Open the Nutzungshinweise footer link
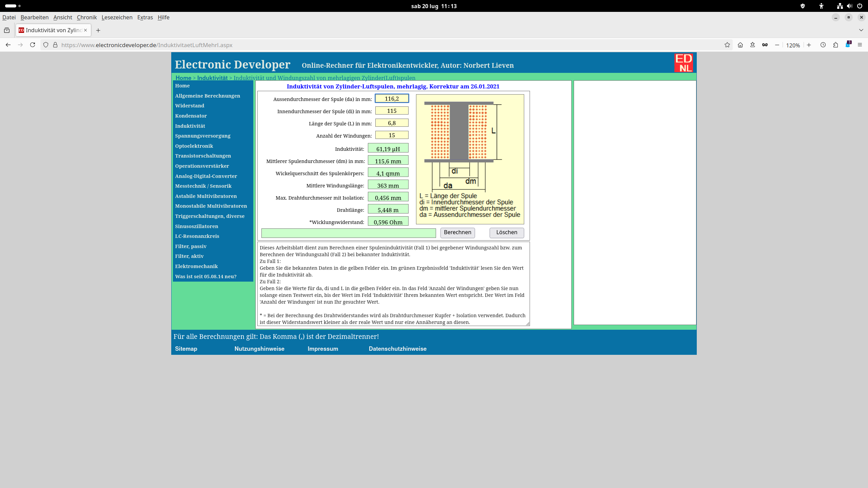 (x=259, y=349)
